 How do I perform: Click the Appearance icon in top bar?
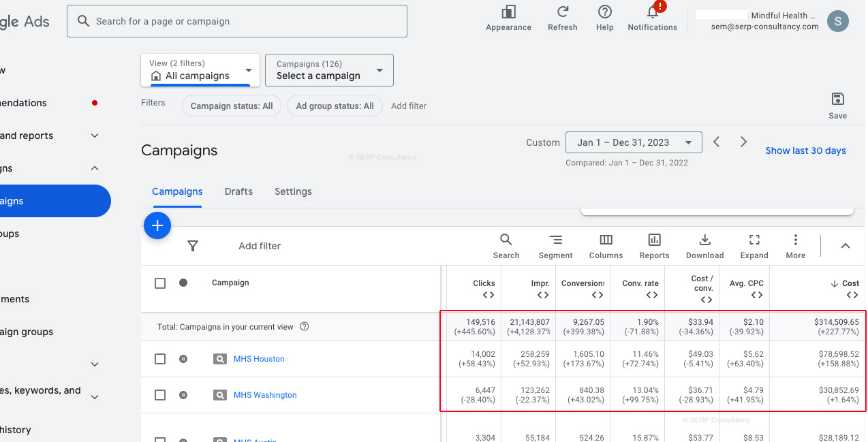pos(508,12)
